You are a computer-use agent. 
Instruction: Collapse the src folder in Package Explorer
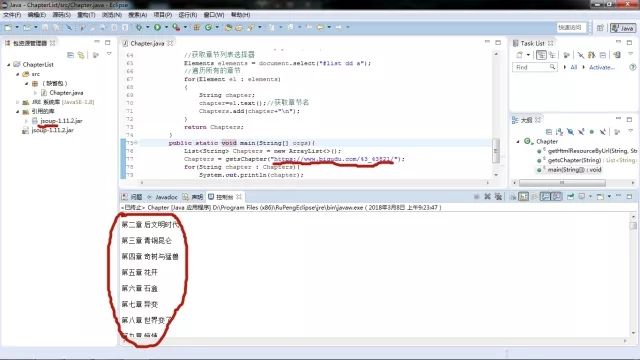coord(18,74)
